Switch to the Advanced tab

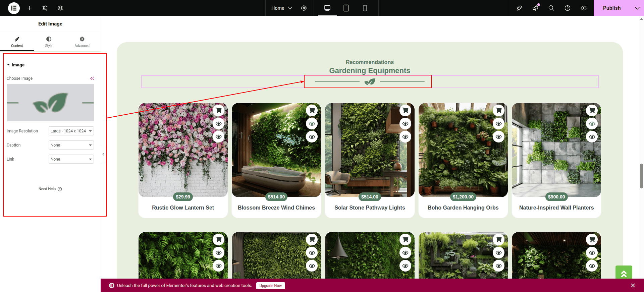(x=82, y=42)
